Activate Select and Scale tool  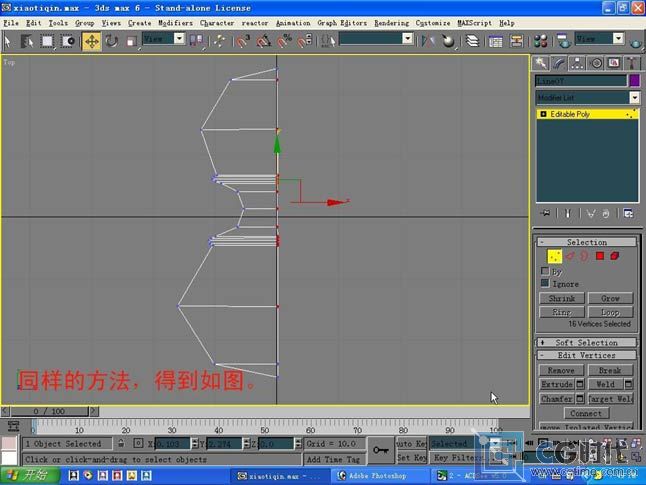pyautogui.click(x=131, y=41)
